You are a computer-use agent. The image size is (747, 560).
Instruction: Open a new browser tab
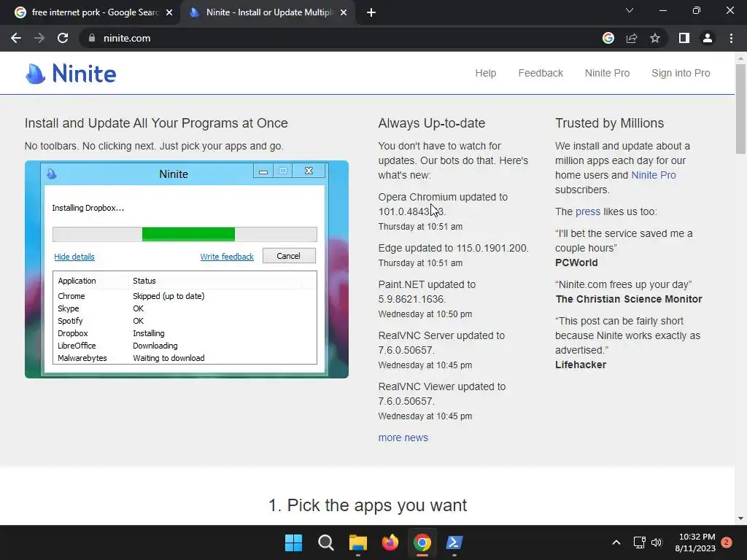click(x=371, y=13)
